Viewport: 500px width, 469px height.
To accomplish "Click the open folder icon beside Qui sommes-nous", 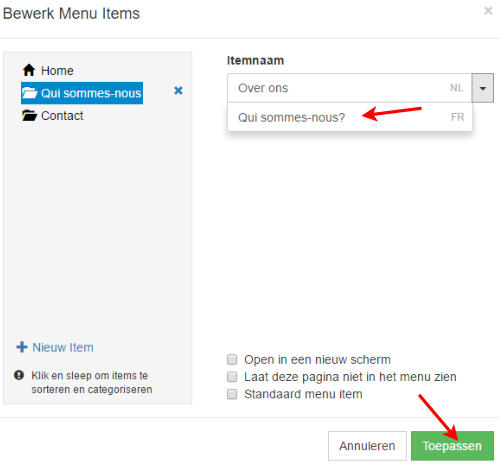I will (x=29, y=93).
